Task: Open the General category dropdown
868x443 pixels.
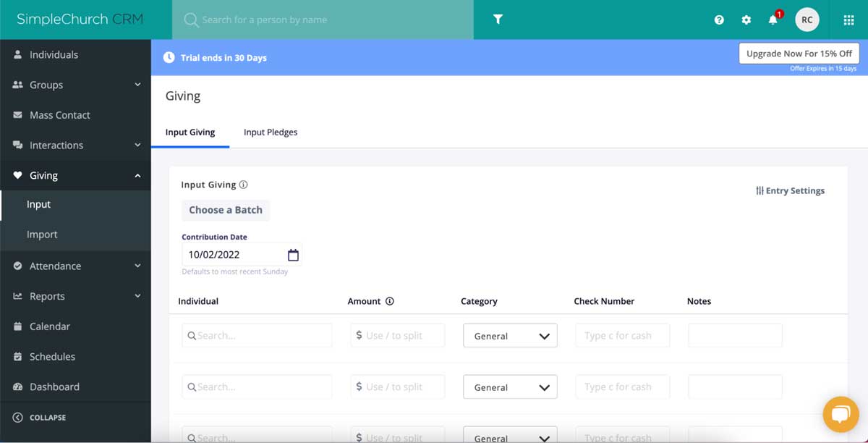Action: 510,335
